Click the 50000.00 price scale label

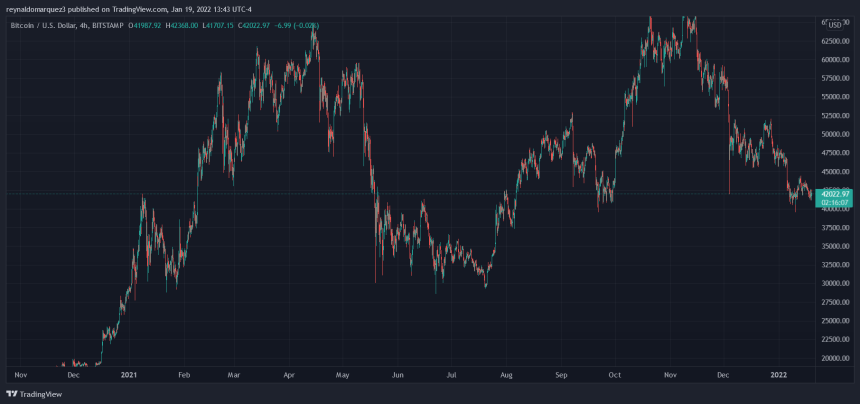click(836, 134)
